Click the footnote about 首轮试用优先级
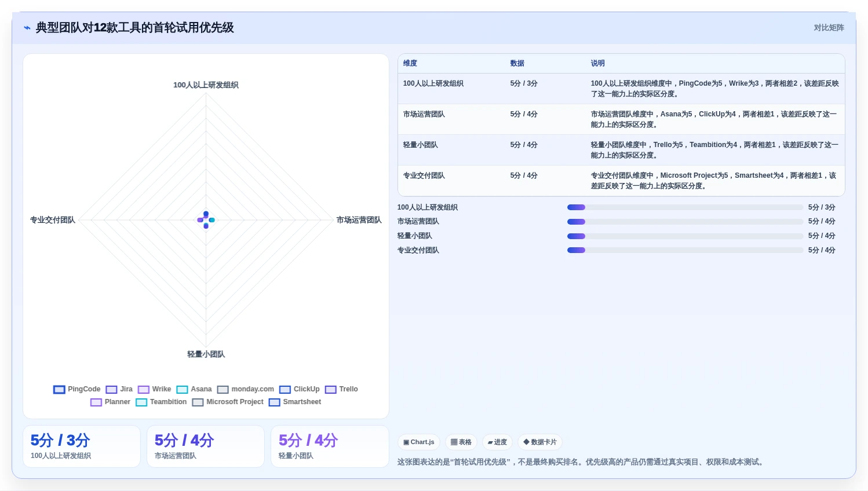 pos(581,462)
